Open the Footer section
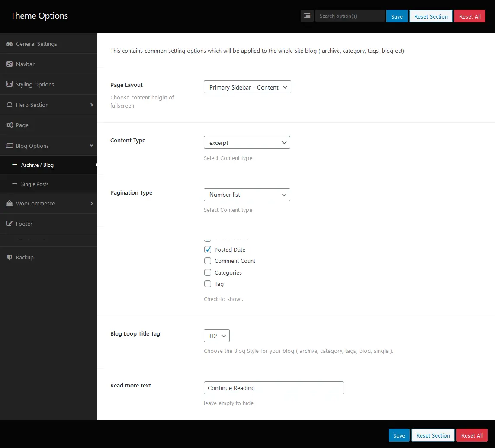Image resolution: width=495 pixels, height=448 pixels. [x=48, y=224]
